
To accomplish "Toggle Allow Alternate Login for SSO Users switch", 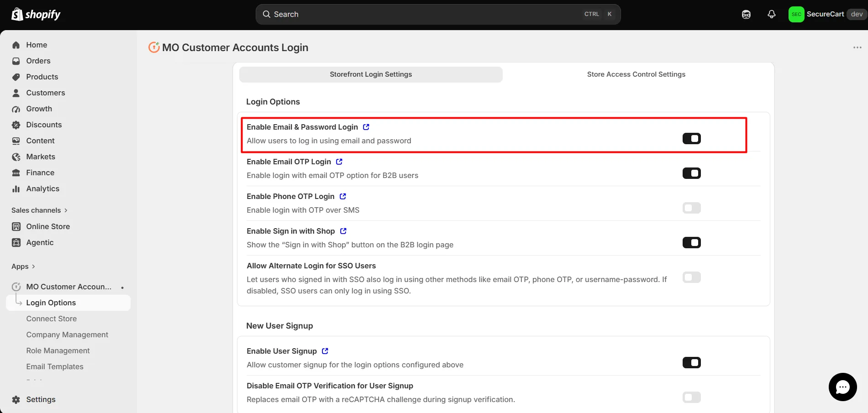I will click(x=691, y=277).
